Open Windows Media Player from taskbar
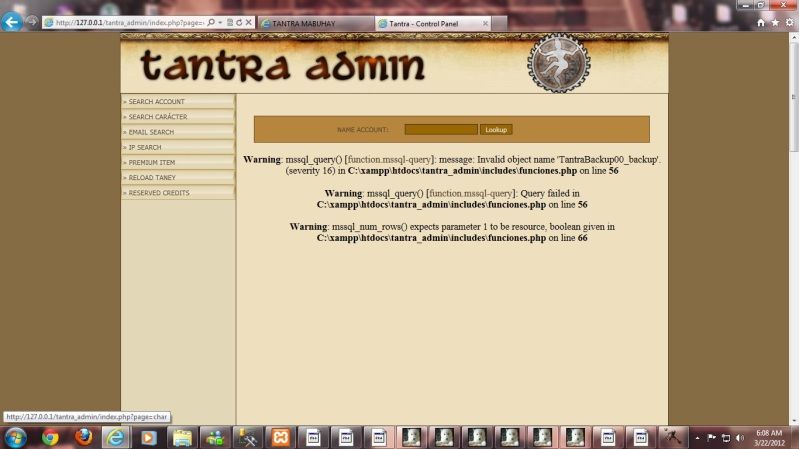Screen dimensions: 799x449 tap(149, 437)
